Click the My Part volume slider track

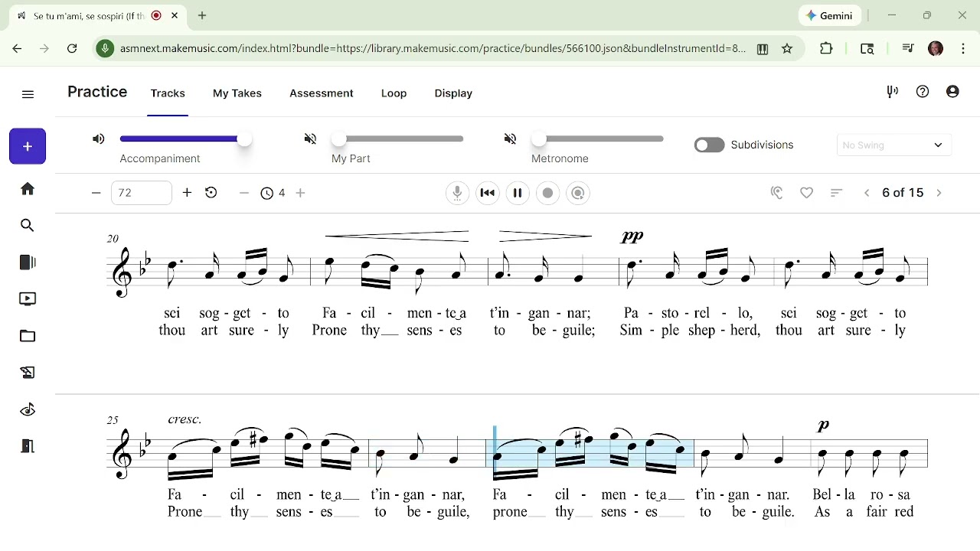pos(400,139)
